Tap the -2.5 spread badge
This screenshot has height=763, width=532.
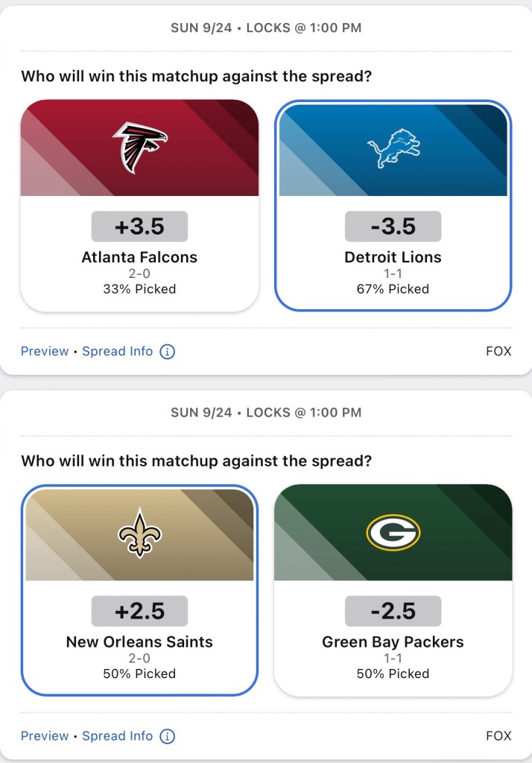point(393,611)
